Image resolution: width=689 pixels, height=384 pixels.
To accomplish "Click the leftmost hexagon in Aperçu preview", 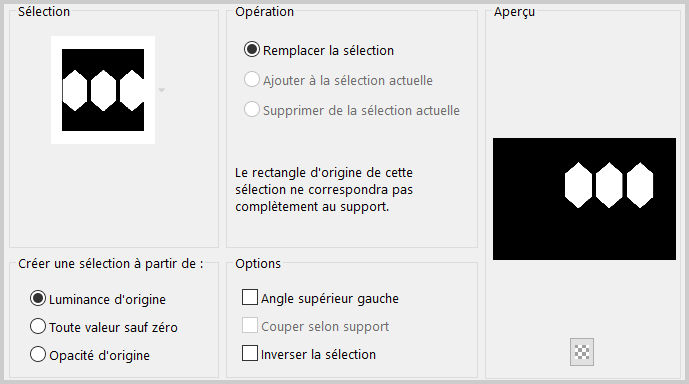I will coord(578,185).
